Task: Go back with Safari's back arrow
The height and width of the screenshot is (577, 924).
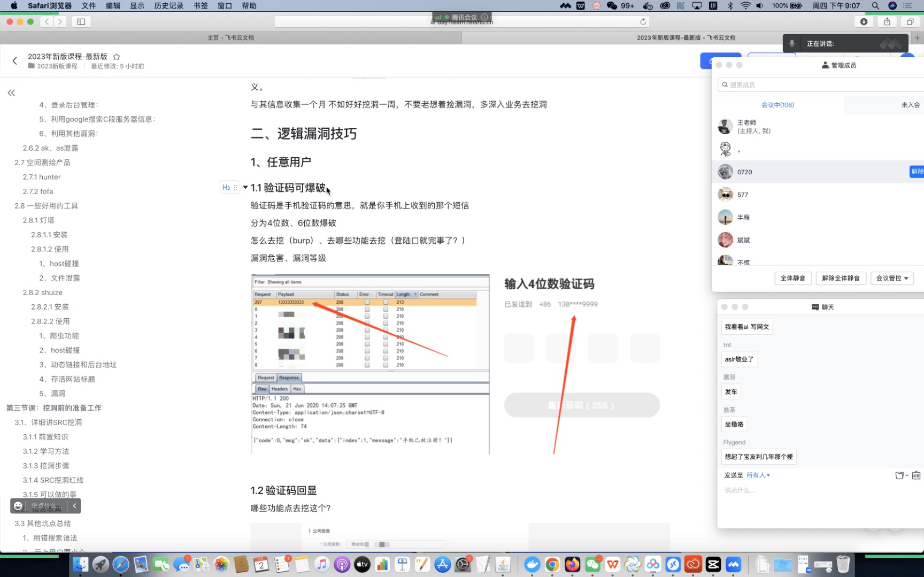Action: (x=47, y=21)
